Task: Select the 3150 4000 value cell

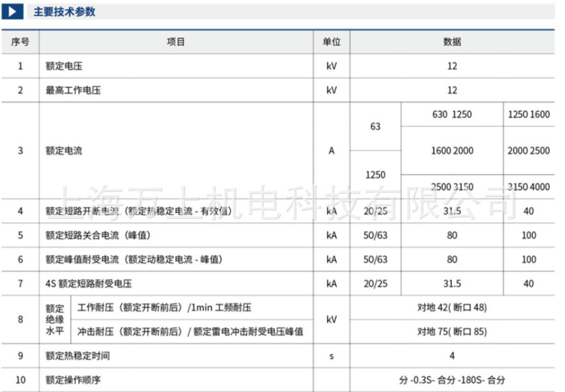Action: click(x=529, y=187)
